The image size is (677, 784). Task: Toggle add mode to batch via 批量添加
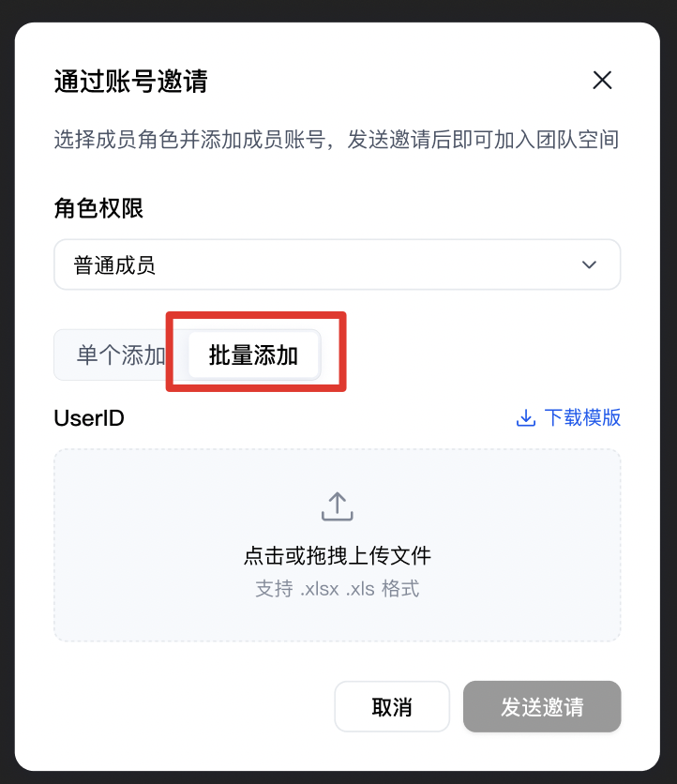coord(253,355)
